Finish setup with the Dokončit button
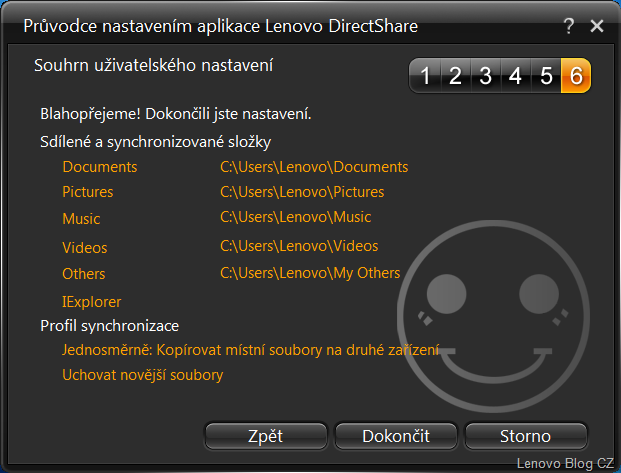This screenshot has height=473, width=621. click(x=396, y=436)
